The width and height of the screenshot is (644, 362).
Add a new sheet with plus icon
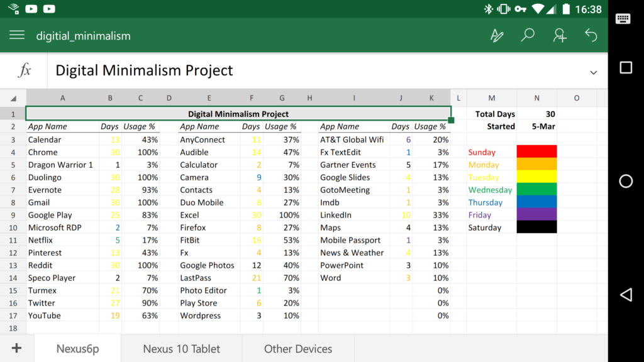click(16, 348)
